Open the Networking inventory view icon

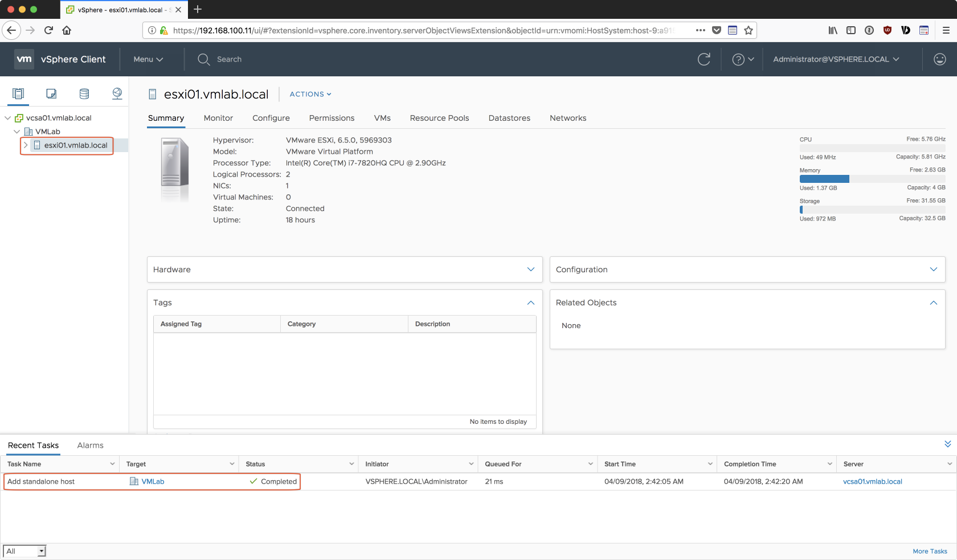pos(117,94)
